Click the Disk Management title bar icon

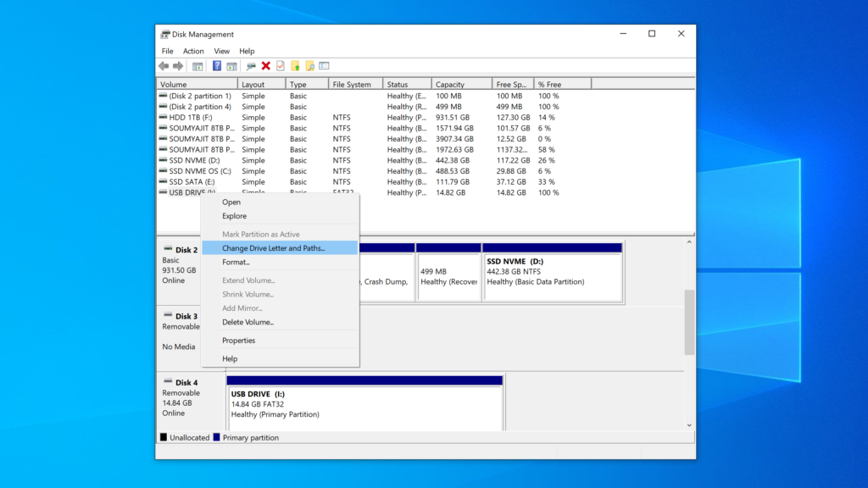tap(165, 34)
